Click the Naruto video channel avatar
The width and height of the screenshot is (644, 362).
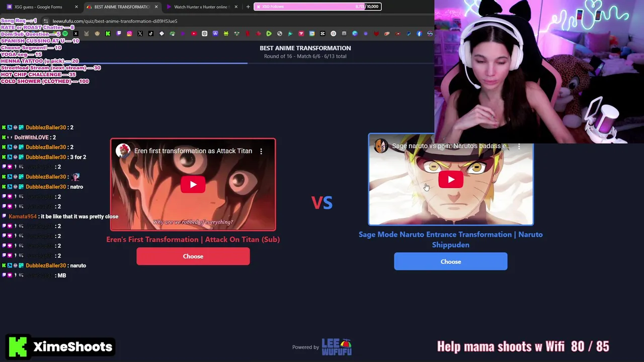click(380, 146)
